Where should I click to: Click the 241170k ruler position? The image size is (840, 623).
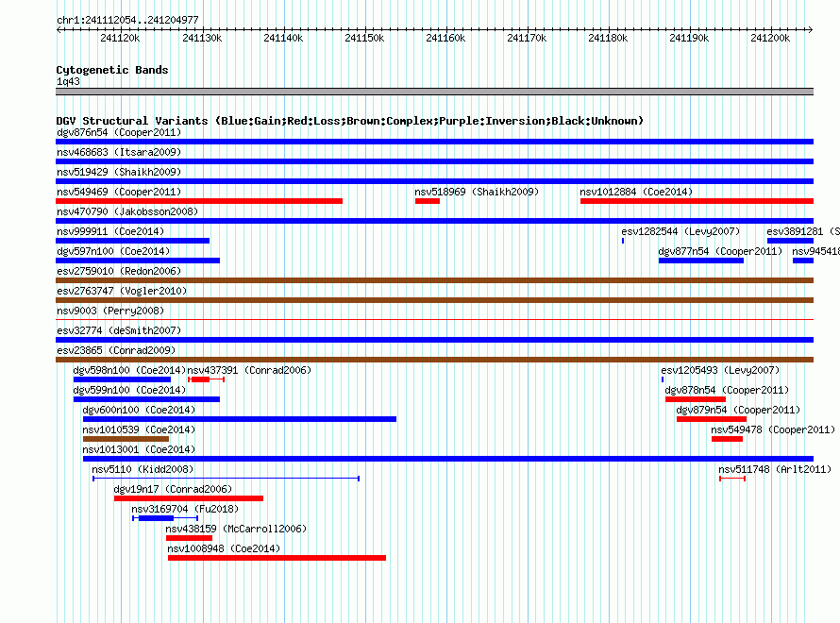click(527, 38)
